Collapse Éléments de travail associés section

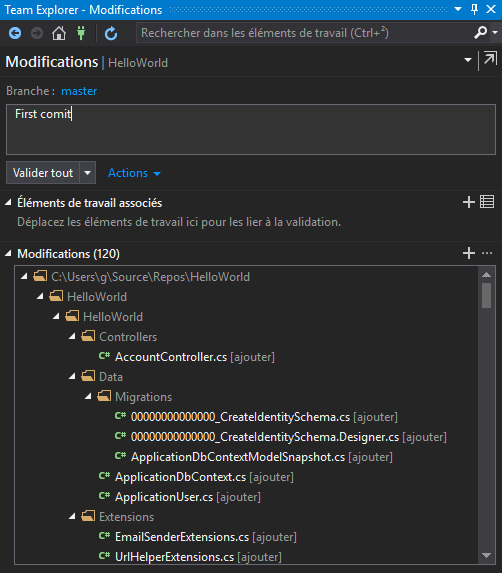click(x=8, y=202)
